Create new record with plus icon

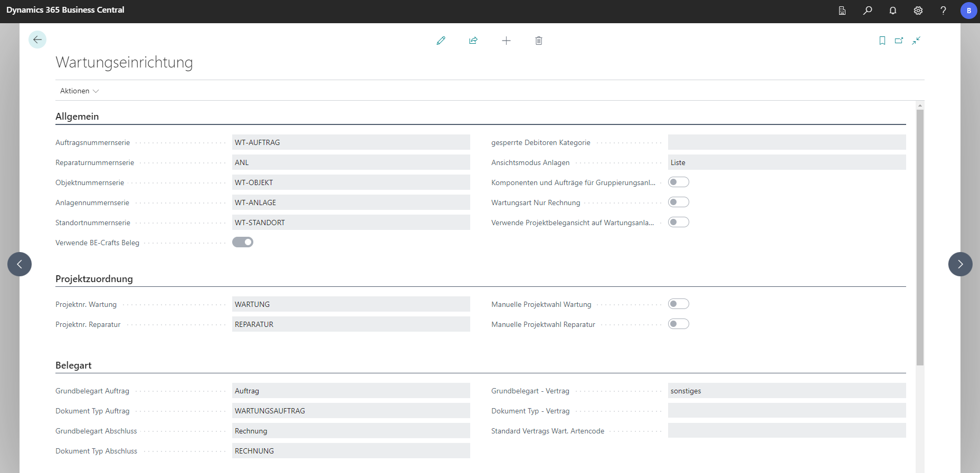tap(506, 41)
